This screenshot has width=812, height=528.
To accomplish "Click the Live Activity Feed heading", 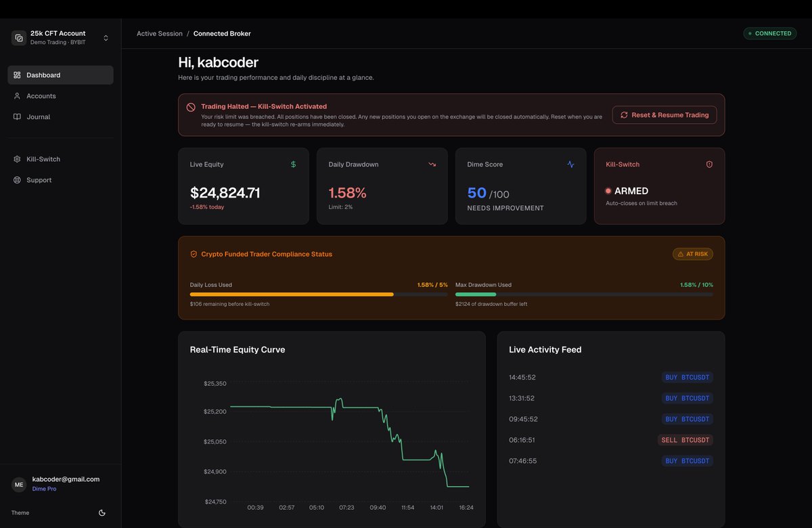I will [x=545, y=350].
